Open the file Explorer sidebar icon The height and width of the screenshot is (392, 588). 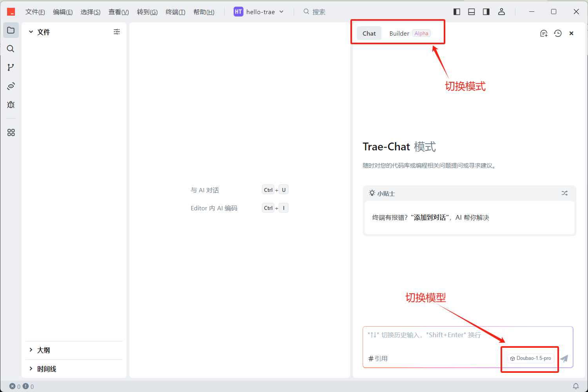[11, 30]
